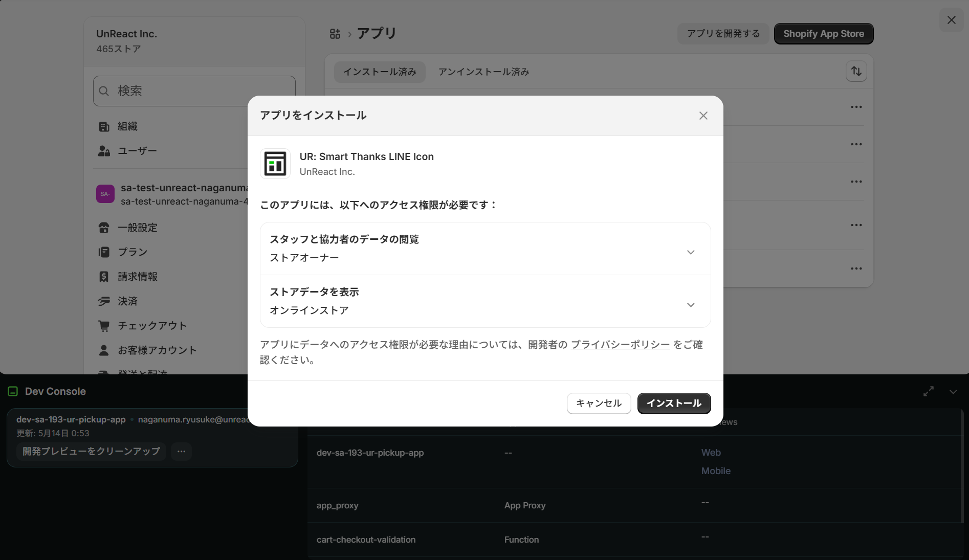
Task: Open Shopify App Store button
Action: (824, 34)
